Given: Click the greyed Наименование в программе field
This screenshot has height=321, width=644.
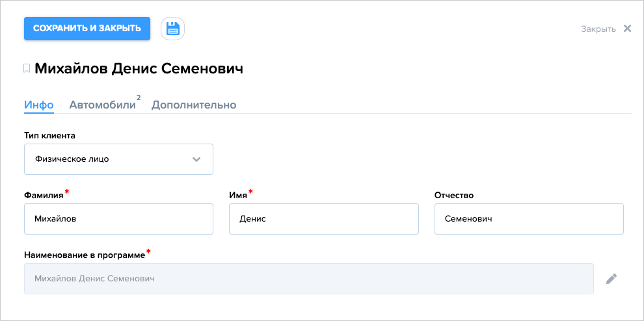Looking at the screenshot, I should 309,279.
